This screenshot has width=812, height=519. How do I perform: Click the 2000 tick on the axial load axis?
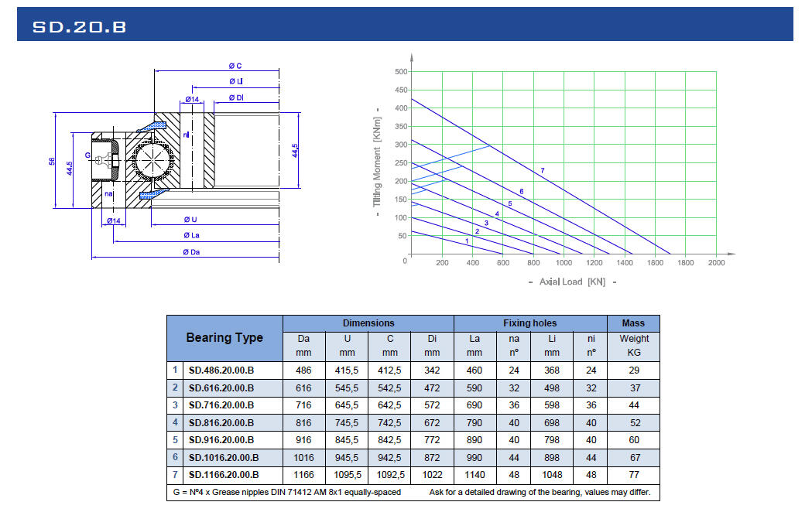click(x=716, y=263)
